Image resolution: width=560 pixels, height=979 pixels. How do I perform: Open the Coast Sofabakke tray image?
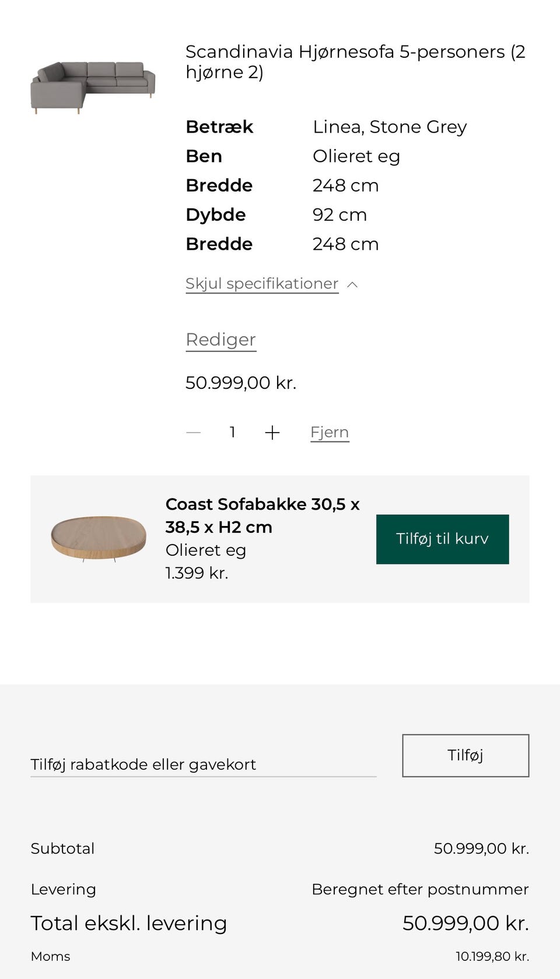click(99, 538)
